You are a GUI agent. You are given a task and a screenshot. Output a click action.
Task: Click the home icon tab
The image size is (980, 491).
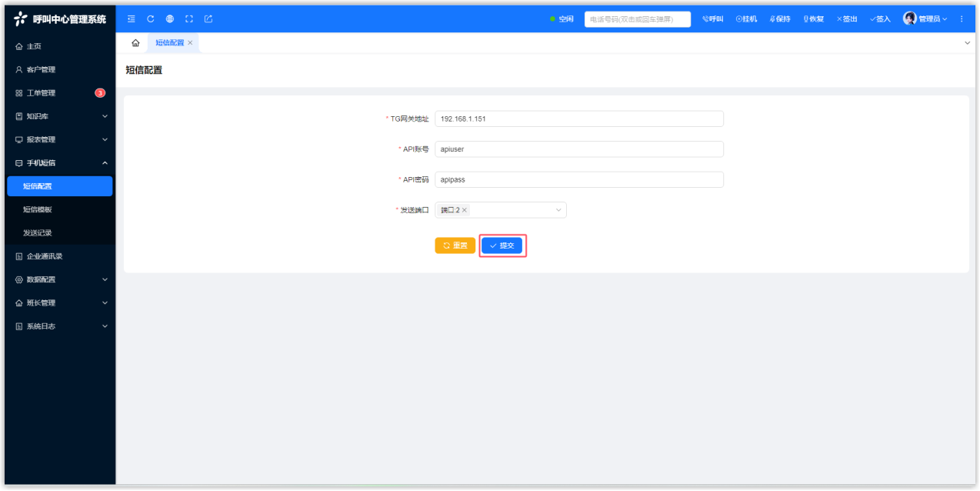pyautogui.click(x=135, y=43)
